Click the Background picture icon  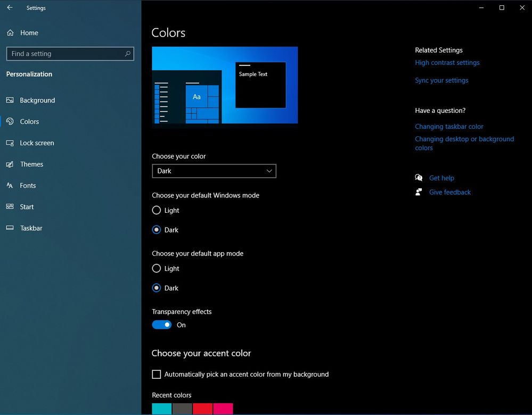(10, 100)
